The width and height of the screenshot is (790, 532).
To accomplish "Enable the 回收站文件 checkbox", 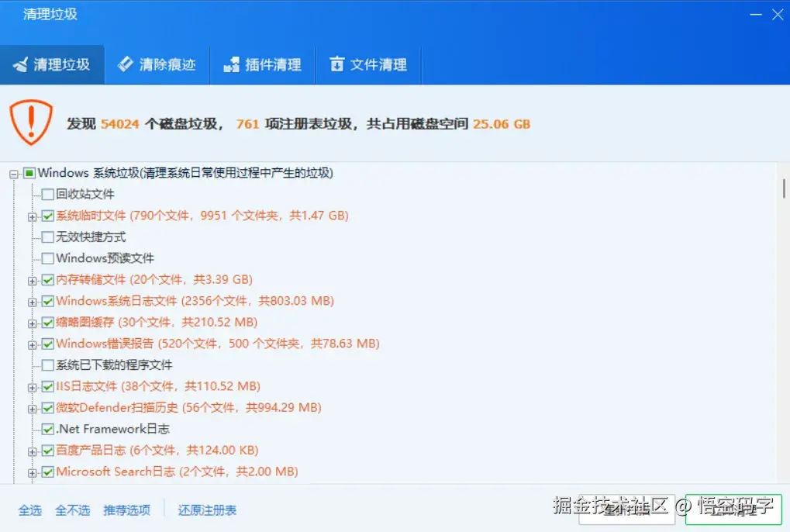I will [x=48, y=194].
